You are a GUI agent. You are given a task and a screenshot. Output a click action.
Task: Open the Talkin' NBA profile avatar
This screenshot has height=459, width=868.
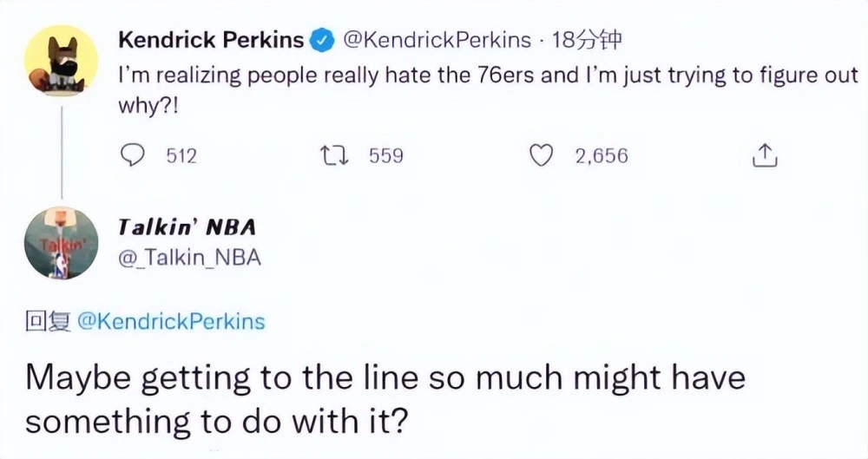click(x=60, y=243)
